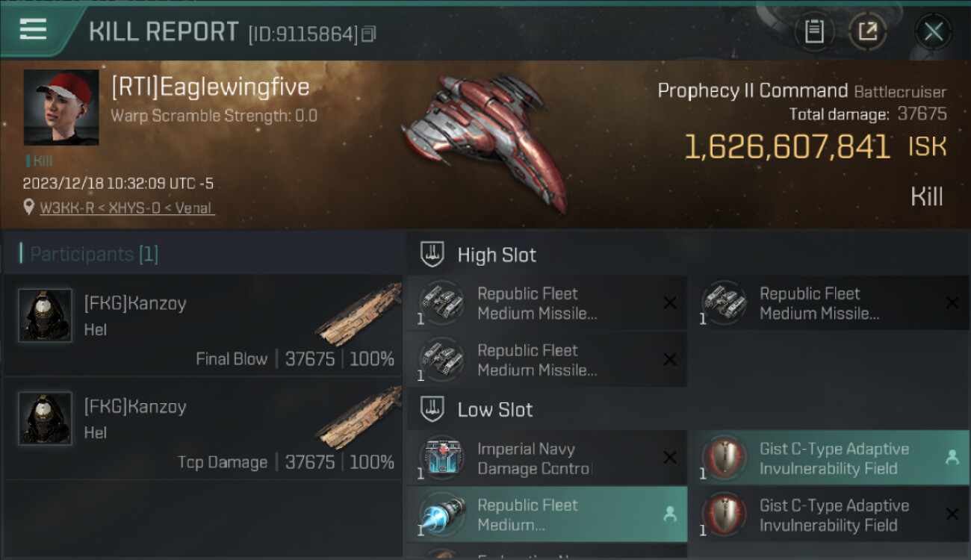Copy the kill report ID icon

[368, 34]
